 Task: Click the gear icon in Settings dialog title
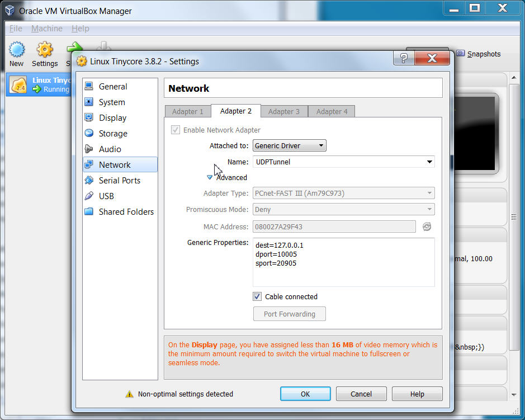click(x=82, y=62)
